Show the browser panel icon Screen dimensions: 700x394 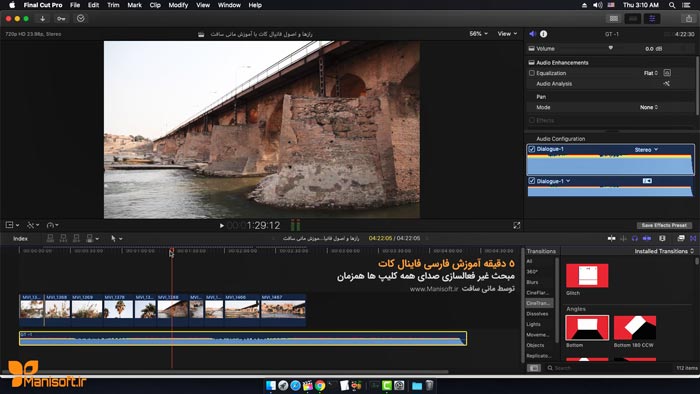coord(614,19)
